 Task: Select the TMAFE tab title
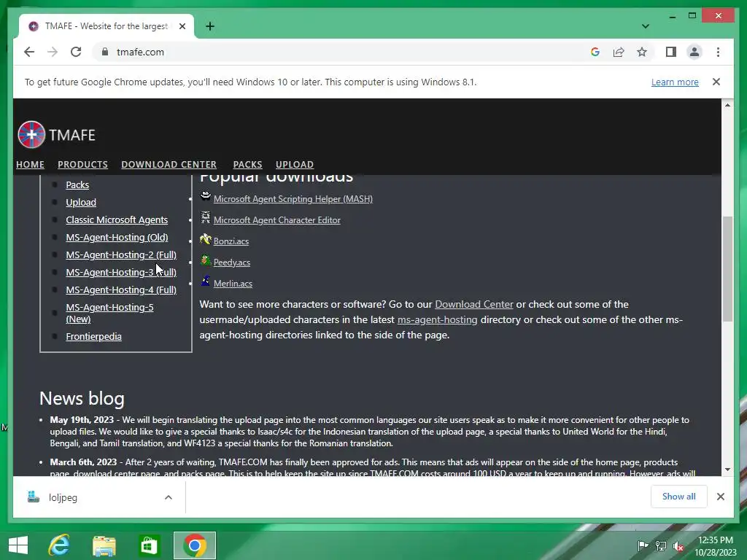coord(107,26)
